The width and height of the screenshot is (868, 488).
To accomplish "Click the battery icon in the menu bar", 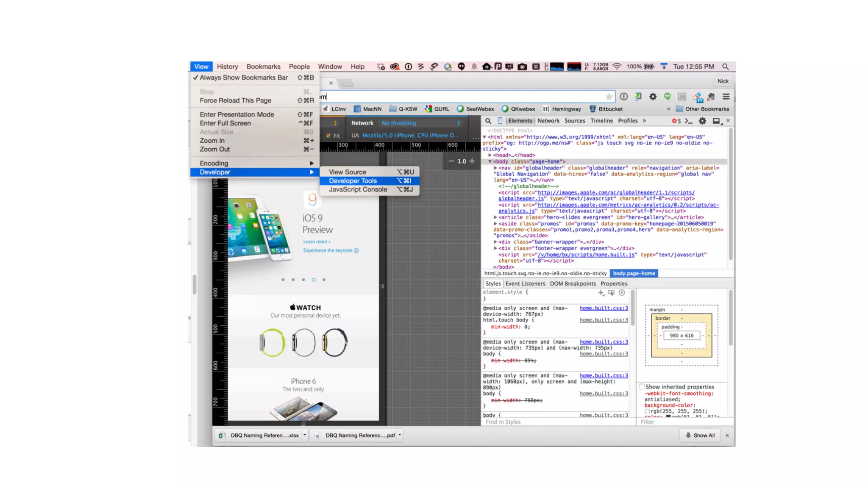I will 649,67.
